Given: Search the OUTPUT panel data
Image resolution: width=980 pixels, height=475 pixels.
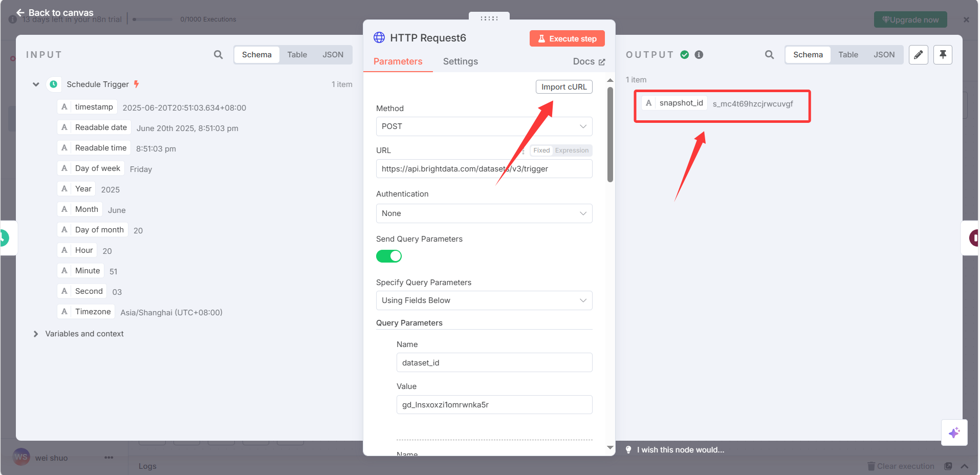Looking at the screenshot, I should pos(770,55).
